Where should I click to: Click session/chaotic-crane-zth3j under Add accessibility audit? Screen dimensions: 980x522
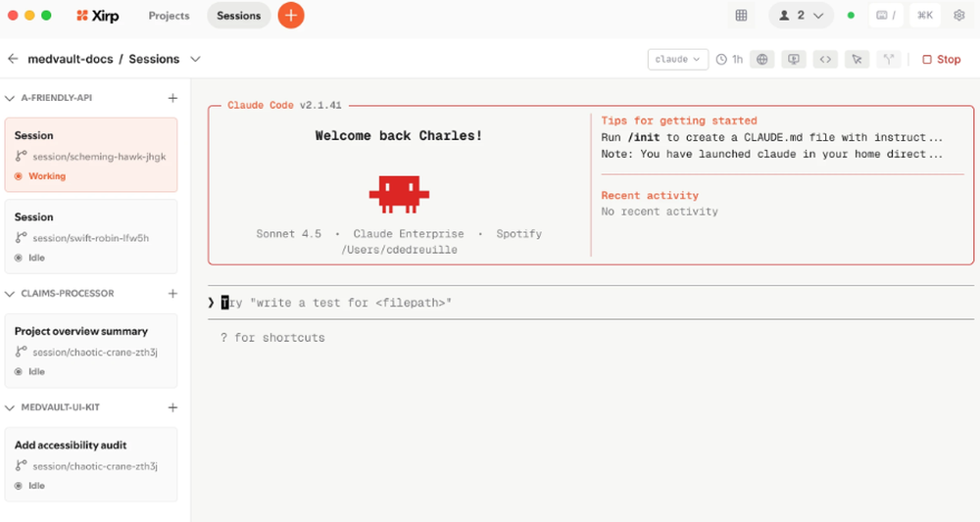click(x=95, y=466)
